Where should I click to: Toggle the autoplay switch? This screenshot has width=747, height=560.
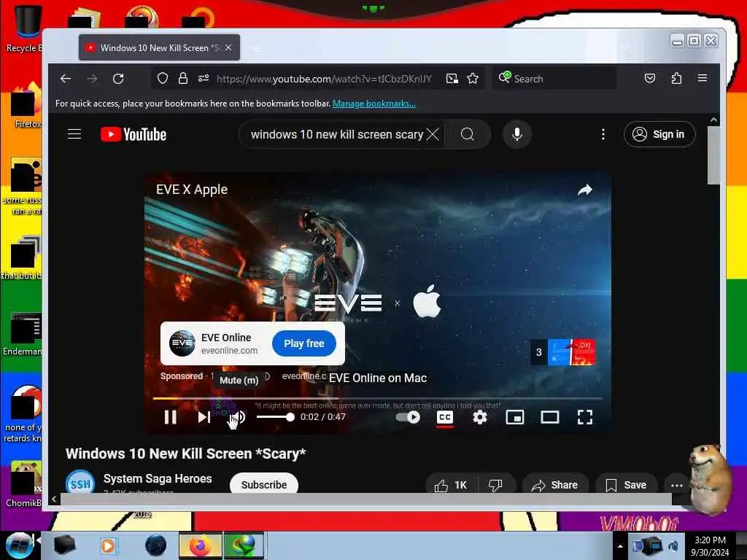coord(408,417)
